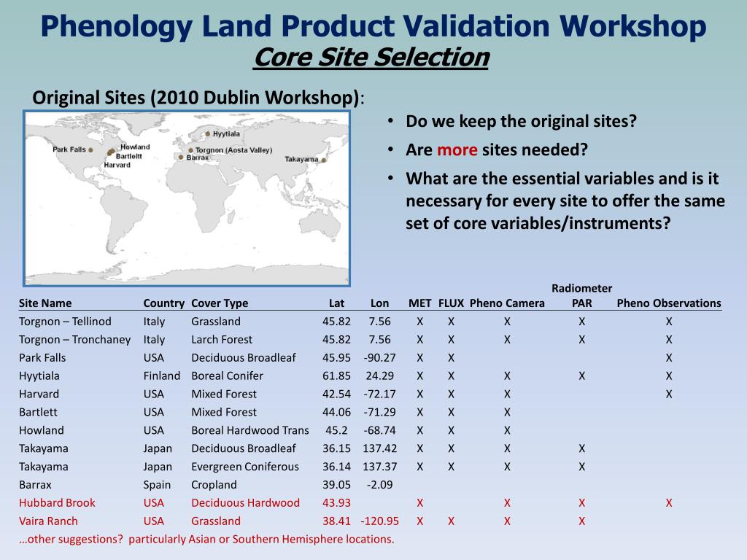Click latitude value '61.85'
This screenshot has height=560, width=747.
click(x=336, y=376)
